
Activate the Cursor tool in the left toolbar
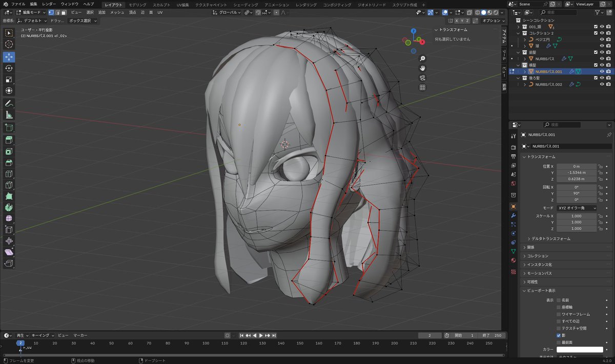(9, 45)
